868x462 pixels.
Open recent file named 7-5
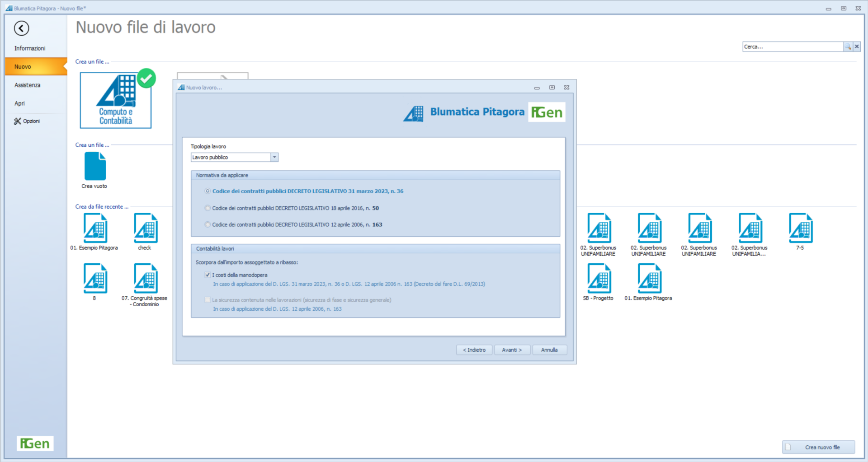[800, 229]
